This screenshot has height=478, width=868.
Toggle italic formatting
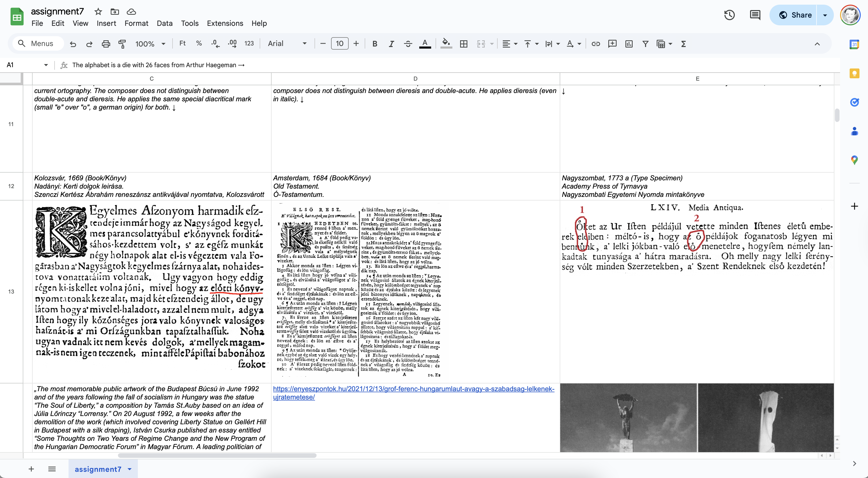coord(391,44)
